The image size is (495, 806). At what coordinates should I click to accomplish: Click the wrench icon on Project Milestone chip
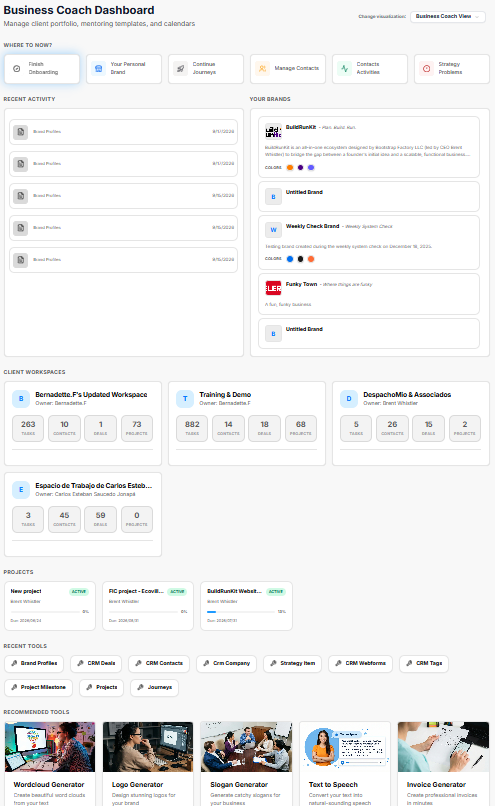(x=14, y=687)
